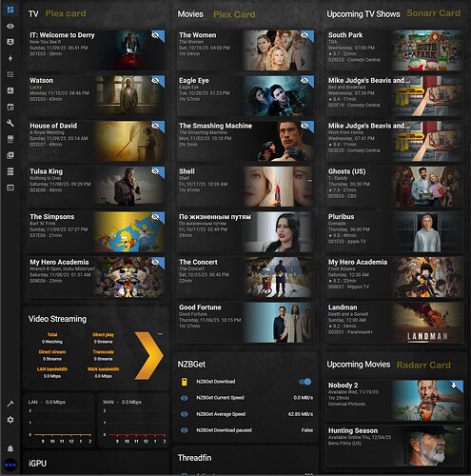Click the 'Threadfin' card heading

194,458
